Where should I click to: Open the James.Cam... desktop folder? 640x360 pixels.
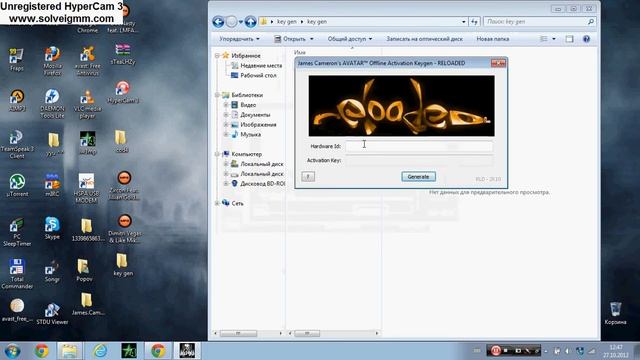87,304
